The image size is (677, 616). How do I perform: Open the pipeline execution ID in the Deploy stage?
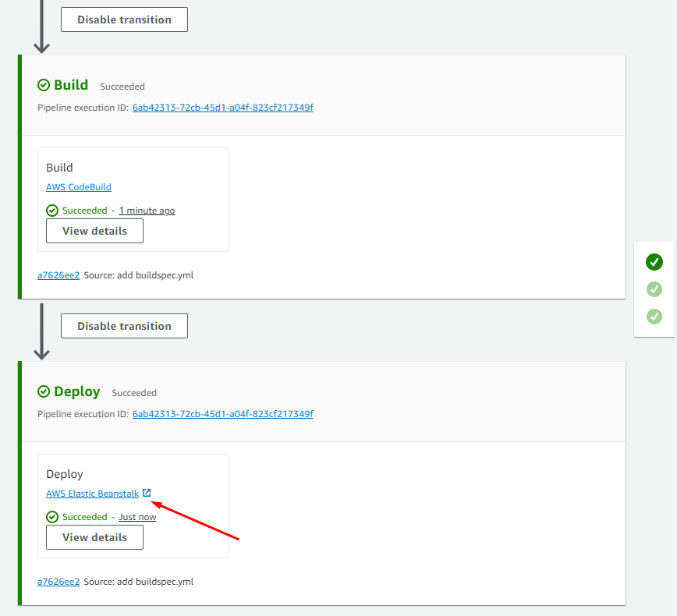tap(222, 414)
